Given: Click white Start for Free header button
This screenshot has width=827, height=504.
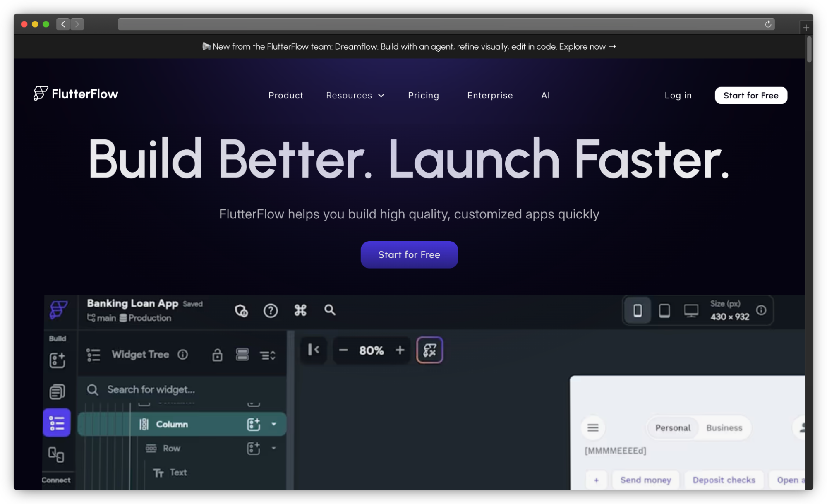Looking at the screenshot, I should click(750, 96).
